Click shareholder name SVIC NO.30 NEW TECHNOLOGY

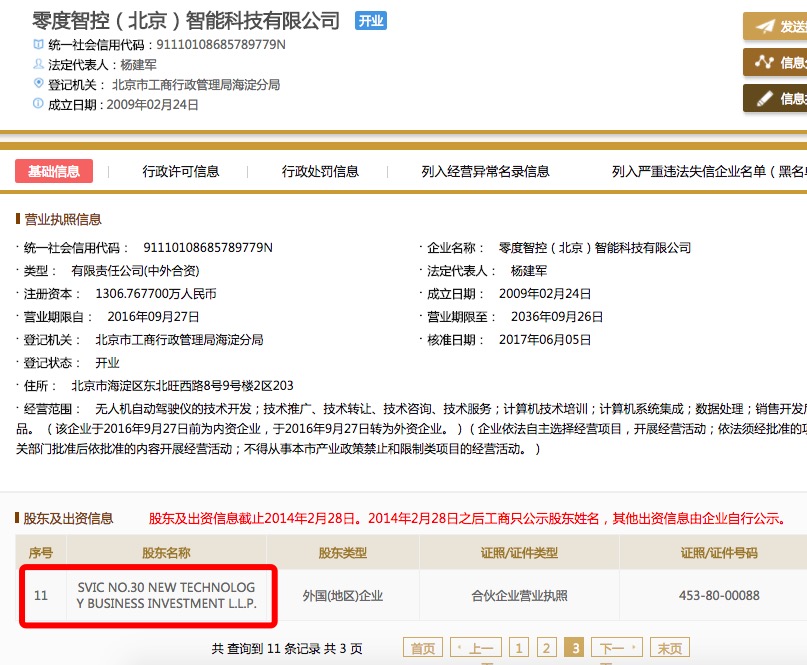click(166, 595)
